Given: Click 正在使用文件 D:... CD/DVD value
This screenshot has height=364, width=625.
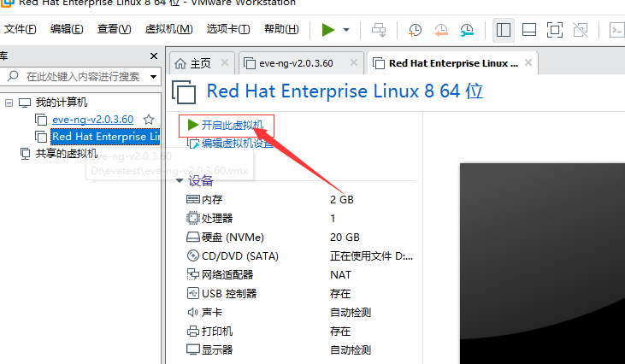Looking at the screenshot, I should coord(371,256).
